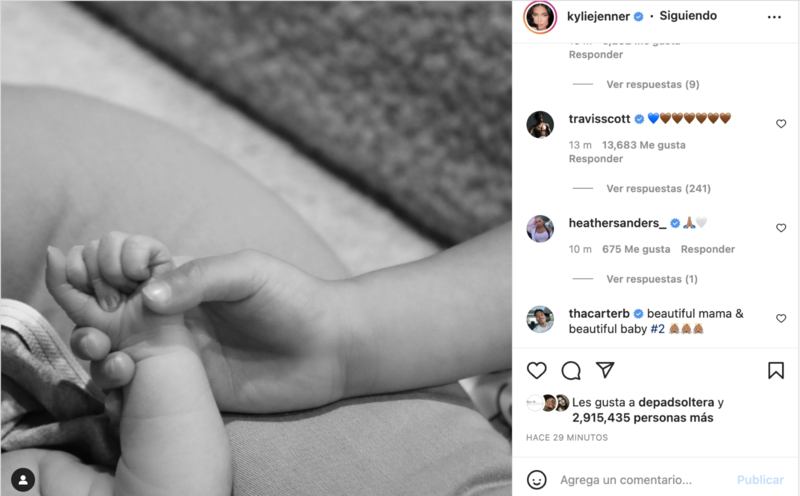Like heathersanders_ comment heart
Viewport: 800px width, 496px height.
pos(781,228)
